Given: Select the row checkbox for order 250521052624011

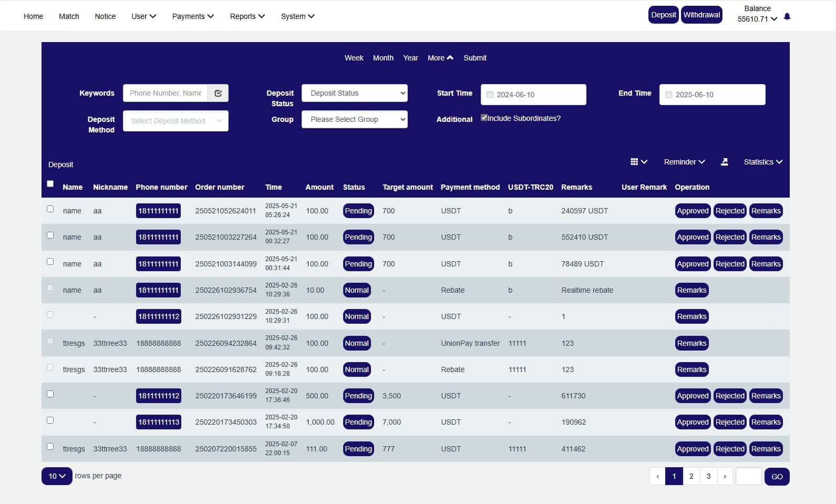Looking at the screenshot, I should tap(50, 209).
